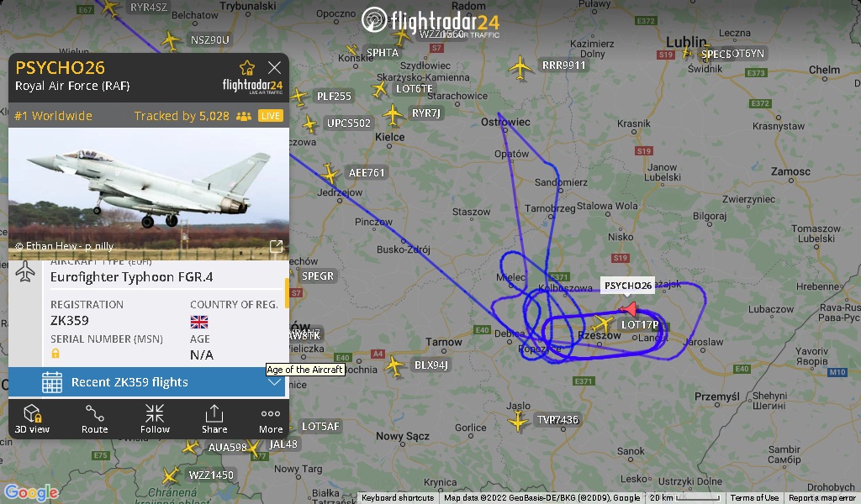Viewport: 861px width, 504px height.
Task: Click the info panel scrollbar handle
Action: [x=286, y=292]
